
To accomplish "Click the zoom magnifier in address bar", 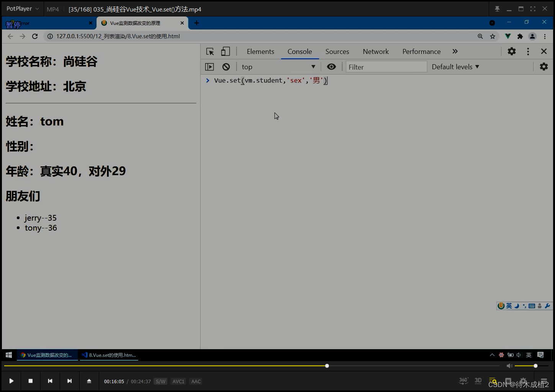I will click(480, 36).
